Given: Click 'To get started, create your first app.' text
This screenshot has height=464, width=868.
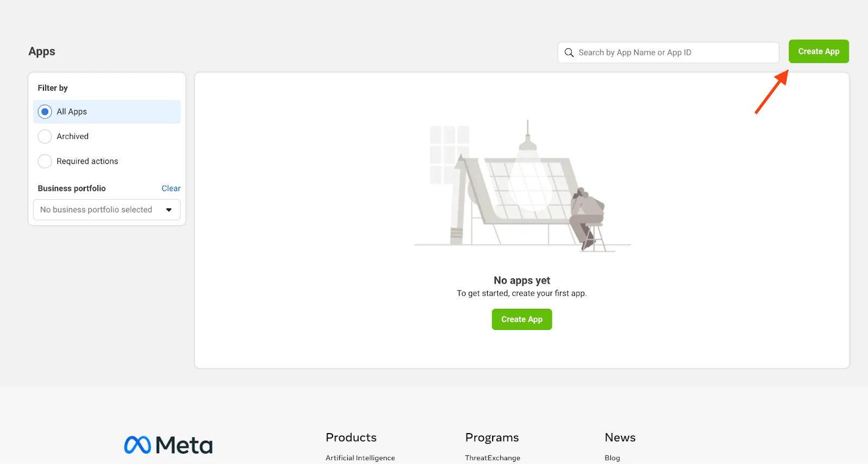Looking at the screenshot, I should point(522,294).
